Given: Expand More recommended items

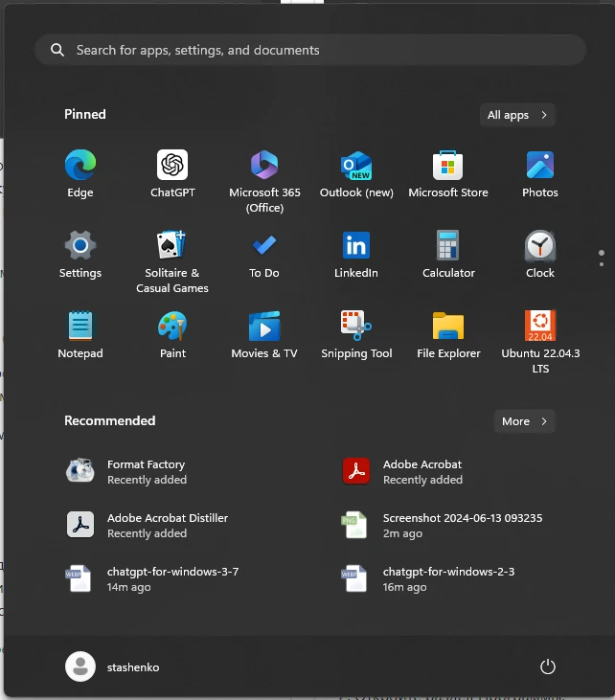Looking at the screenshot, I should coord(524,421).
